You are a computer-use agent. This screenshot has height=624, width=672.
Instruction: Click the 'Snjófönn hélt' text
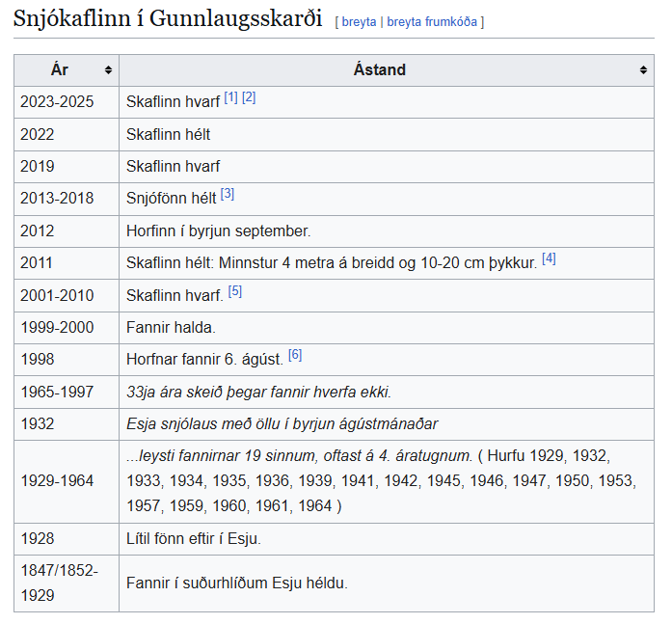pos(172,199)
